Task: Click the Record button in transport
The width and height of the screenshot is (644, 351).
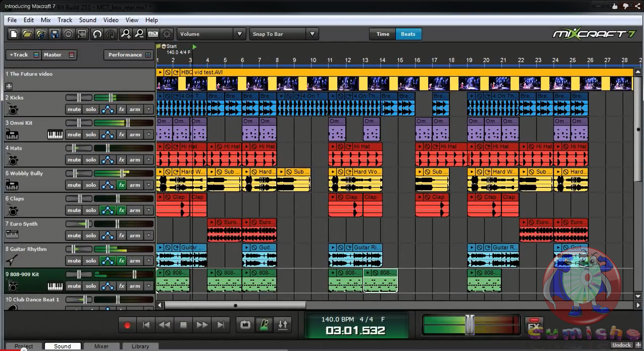Action: pos(127,325)
